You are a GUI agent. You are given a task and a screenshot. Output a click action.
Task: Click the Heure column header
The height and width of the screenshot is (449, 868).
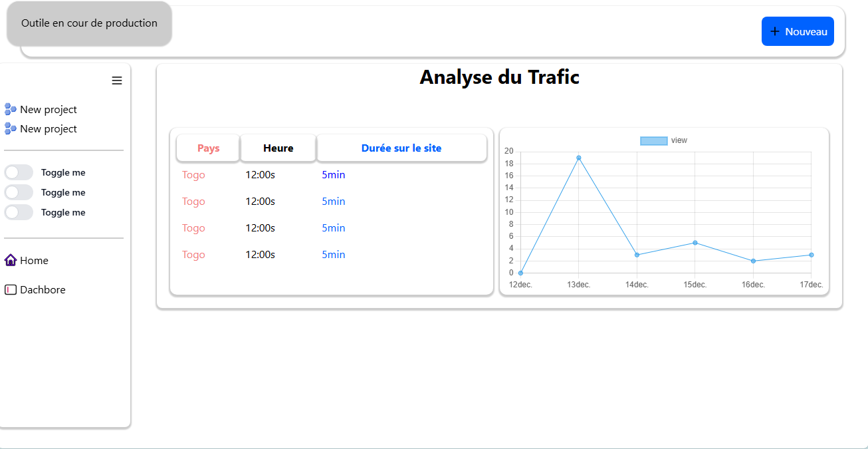[278, 148]
